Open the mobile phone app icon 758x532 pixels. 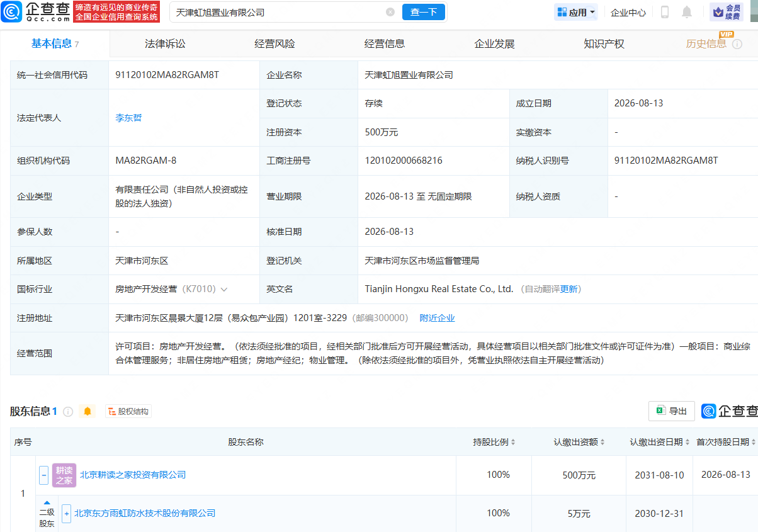point(665,12)
